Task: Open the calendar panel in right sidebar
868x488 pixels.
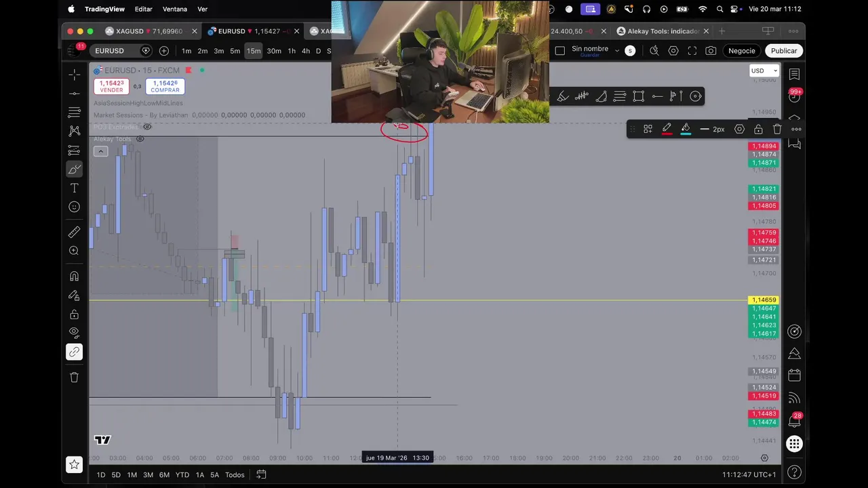Action: pyautogui.click(x=794, y=375)
